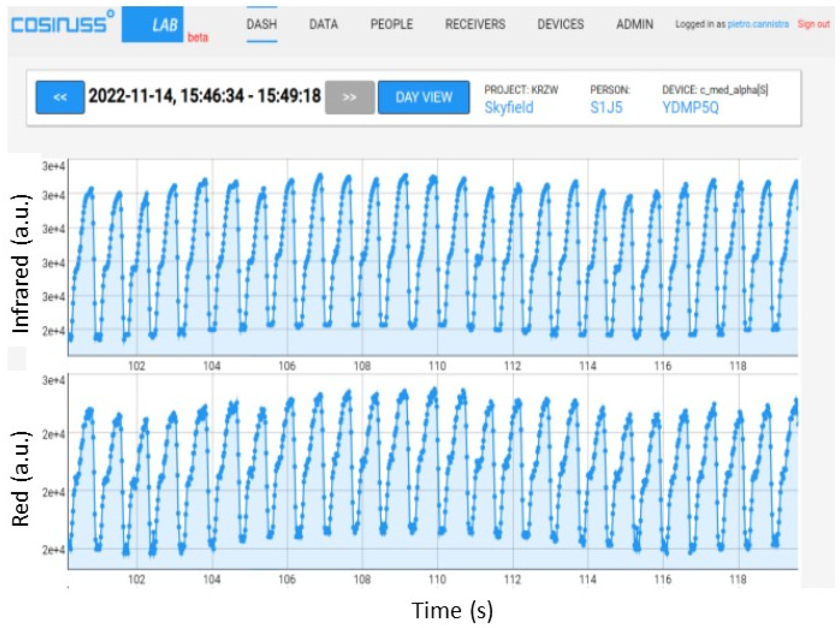Open the DATA tab
This screenshot has width=840, height=628.
point(323,24)
